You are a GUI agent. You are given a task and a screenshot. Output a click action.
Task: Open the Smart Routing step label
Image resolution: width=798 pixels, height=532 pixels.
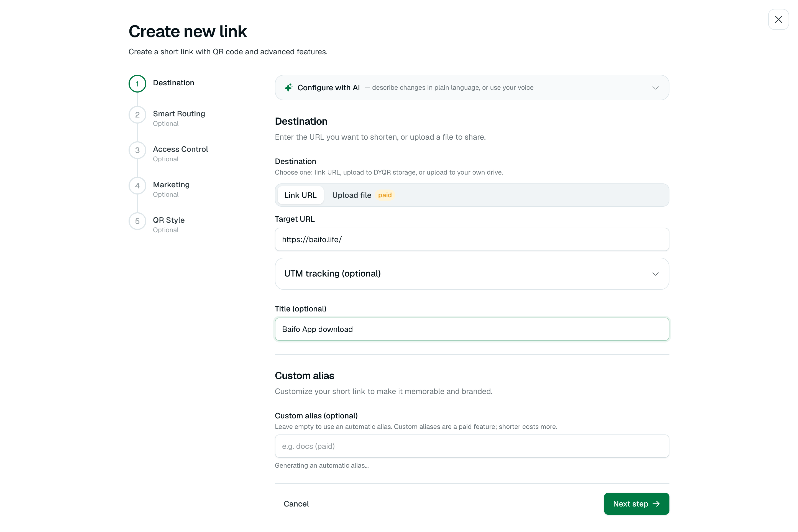(x=179, y=114)
